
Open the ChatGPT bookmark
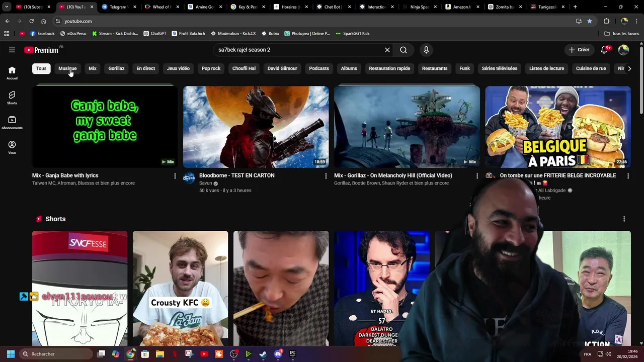tap(155, 34)
